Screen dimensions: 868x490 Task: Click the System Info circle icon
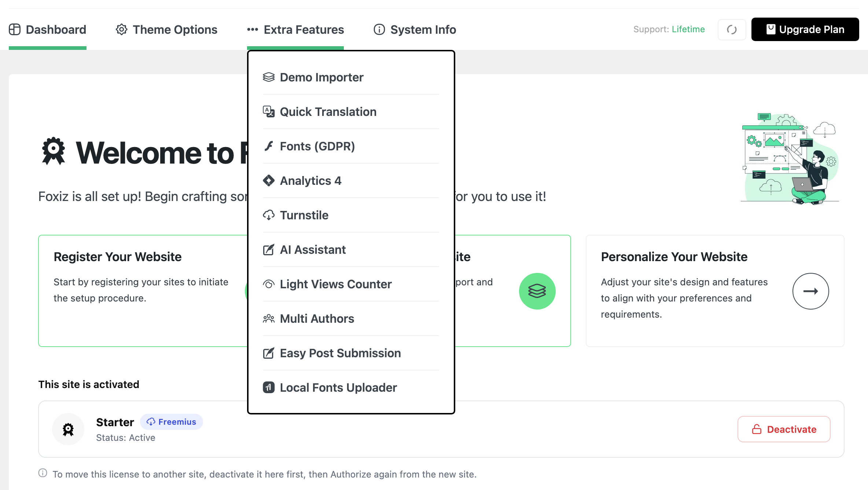click(x=379, y=29)
